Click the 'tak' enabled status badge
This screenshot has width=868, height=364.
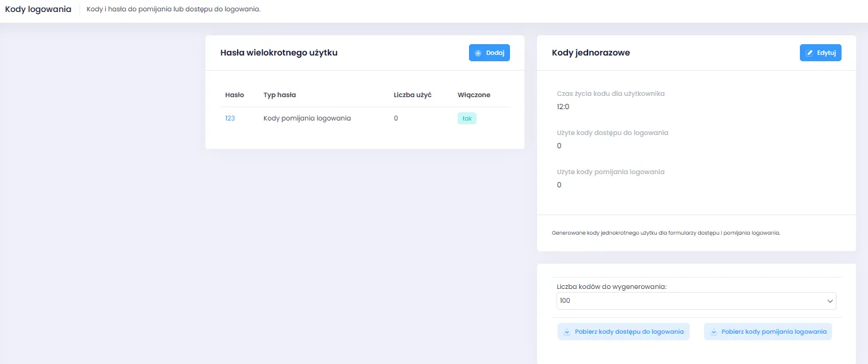[x=467, y=118]
